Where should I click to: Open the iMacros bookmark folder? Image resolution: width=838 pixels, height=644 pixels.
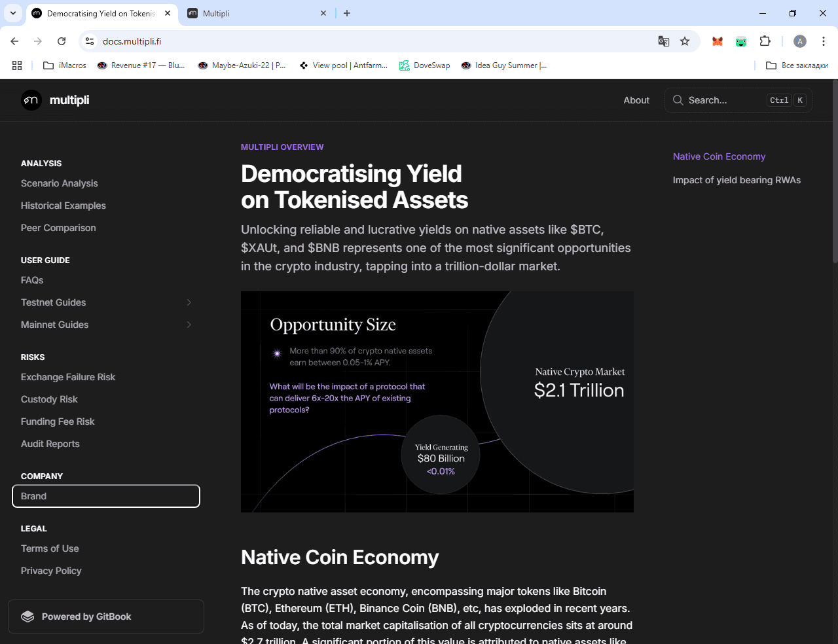[x=65, y=65]
